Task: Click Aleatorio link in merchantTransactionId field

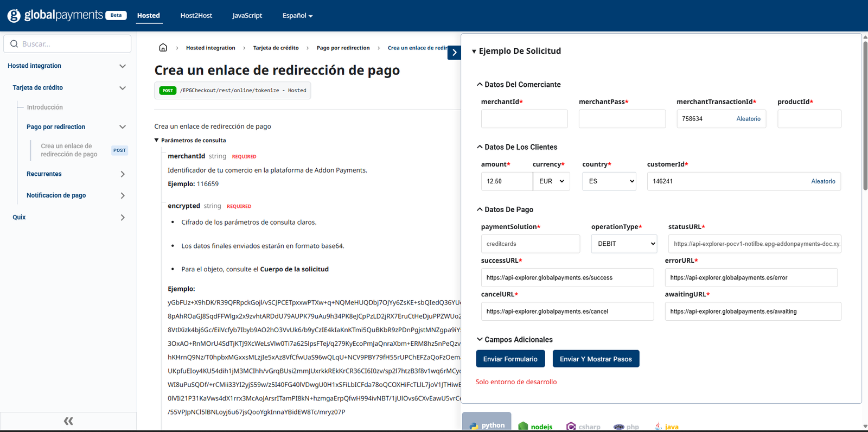Action: (x=748, y=119)
